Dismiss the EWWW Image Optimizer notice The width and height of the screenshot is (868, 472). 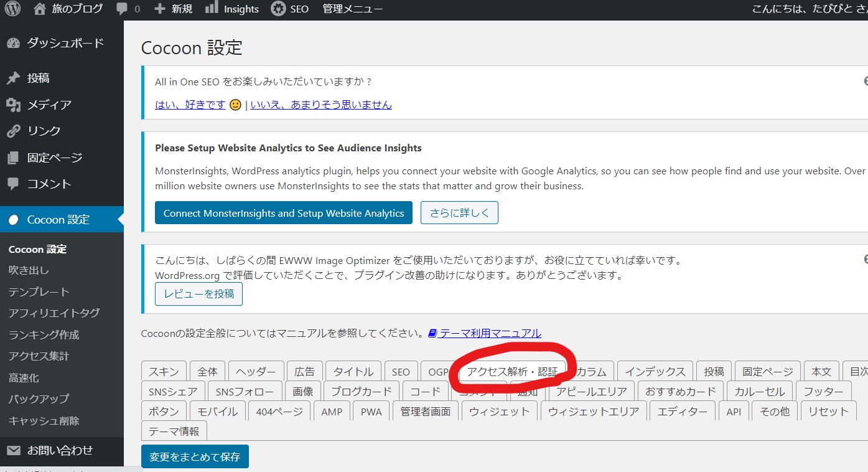pyautogui.click(x=866, y=259)
